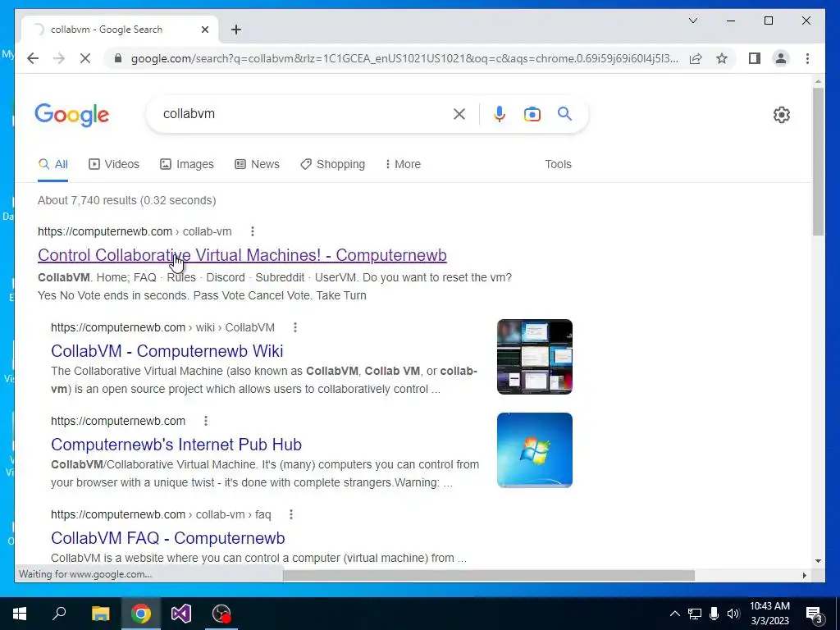Start voice search with the microphone icon

[x=500, y=113]
